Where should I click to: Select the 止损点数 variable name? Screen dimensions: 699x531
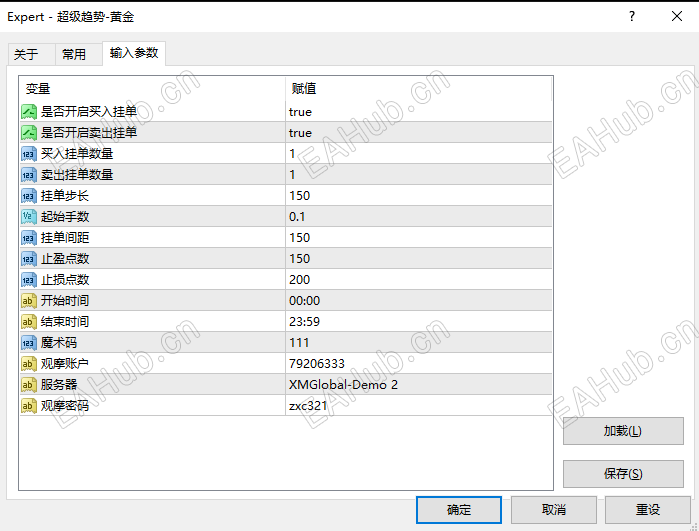tap(65, 280)
